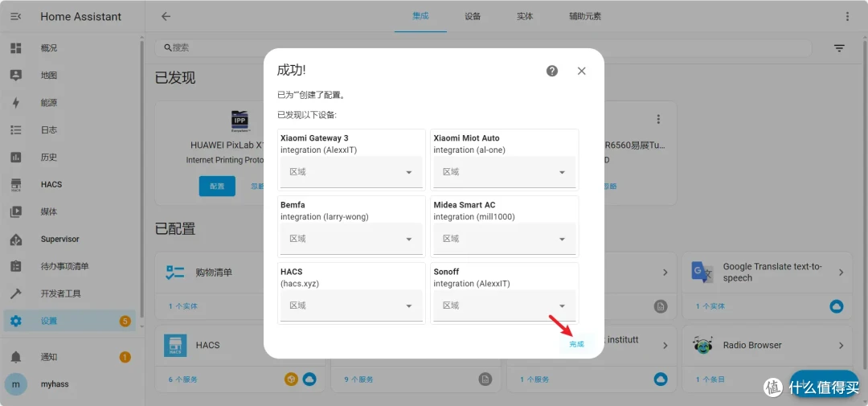Click the 已发现 section heading
The width and height of the screenshot is (868, 406).
[175, 77]
